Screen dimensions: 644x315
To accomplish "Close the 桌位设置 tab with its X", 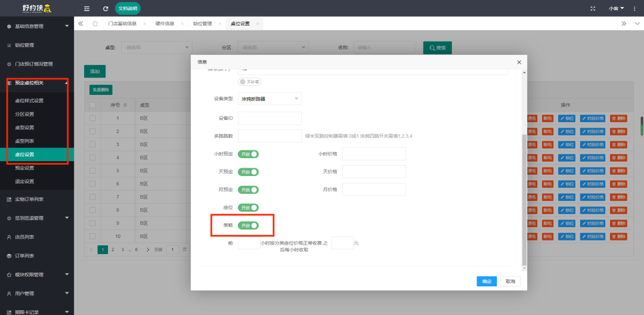I will [x=258, y=24].
